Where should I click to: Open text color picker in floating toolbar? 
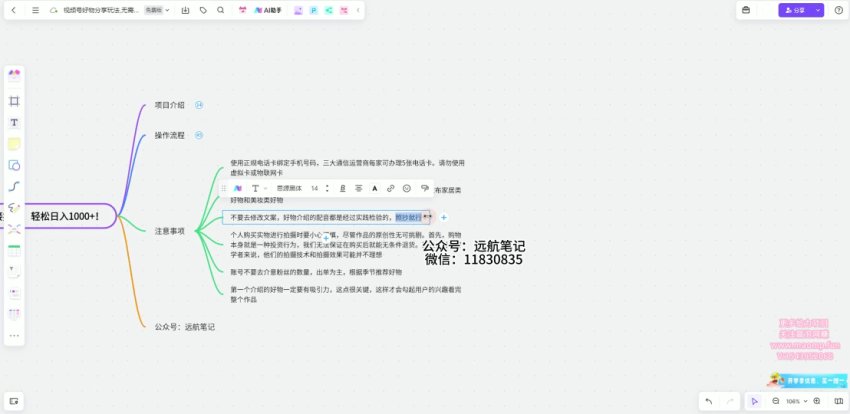tap(375, 188)
